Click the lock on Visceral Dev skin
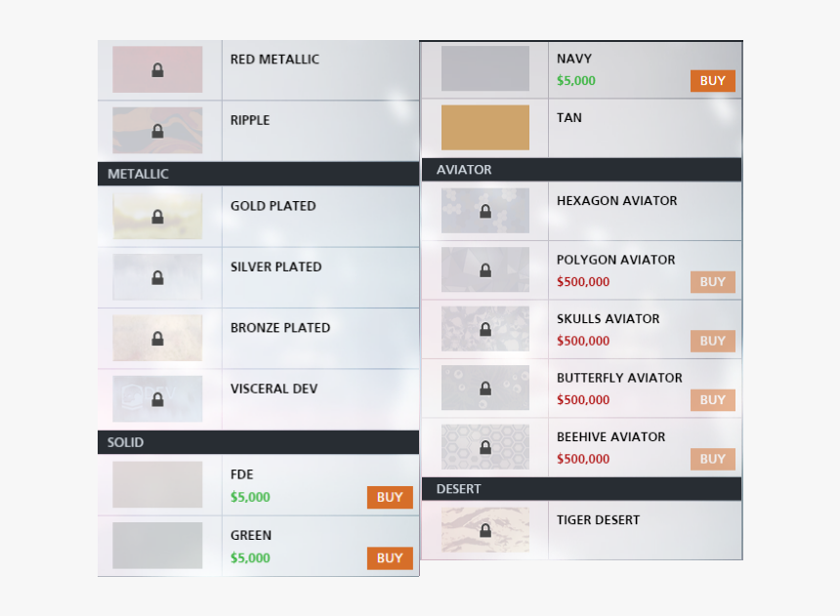Viewport: 840px width, 616px height. (157, 399)
